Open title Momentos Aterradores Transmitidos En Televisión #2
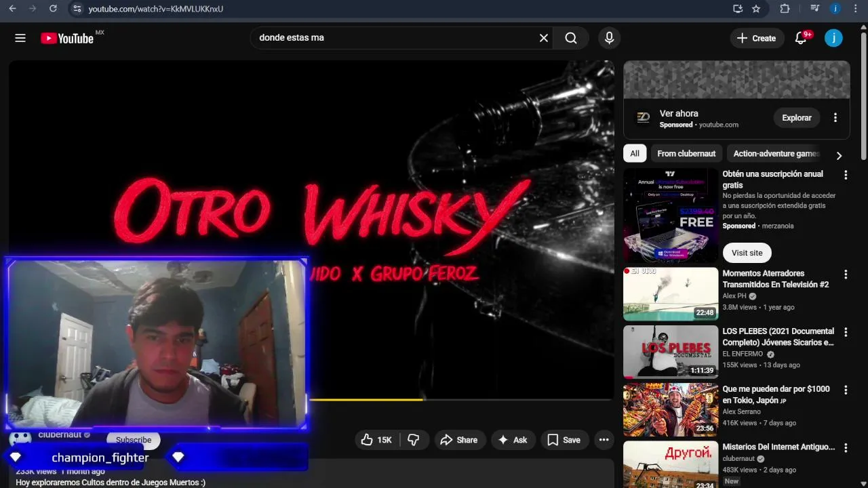This screenshot has height=488, width=868. point(776,279)
